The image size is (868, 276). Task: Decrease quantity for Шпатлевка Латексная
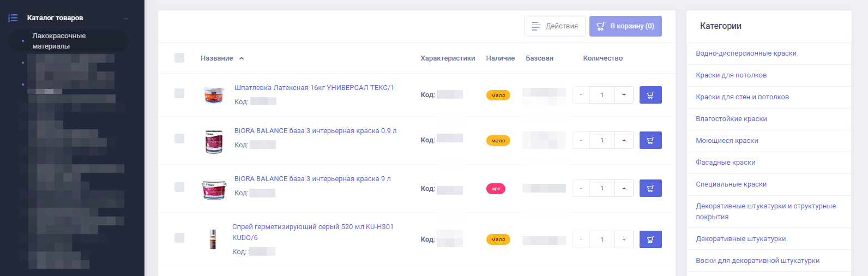click(x=581, y=95)
